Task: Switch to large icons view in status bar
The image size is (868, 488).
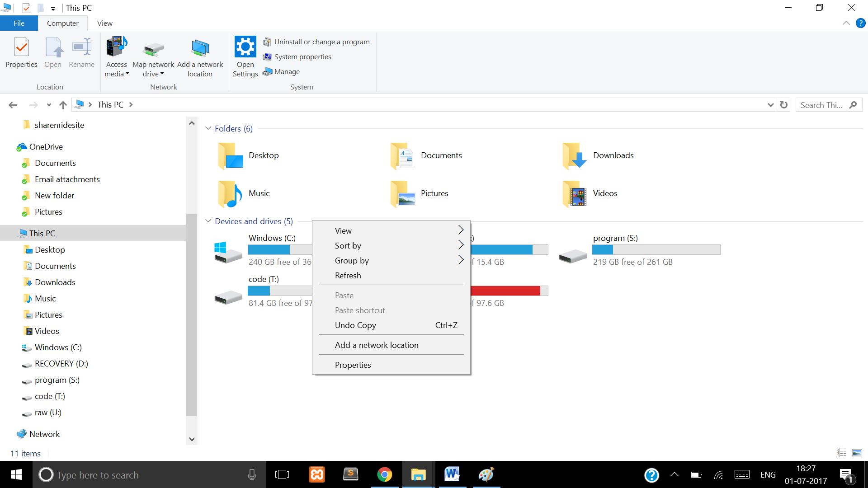Action: click(x=857, y=452)
